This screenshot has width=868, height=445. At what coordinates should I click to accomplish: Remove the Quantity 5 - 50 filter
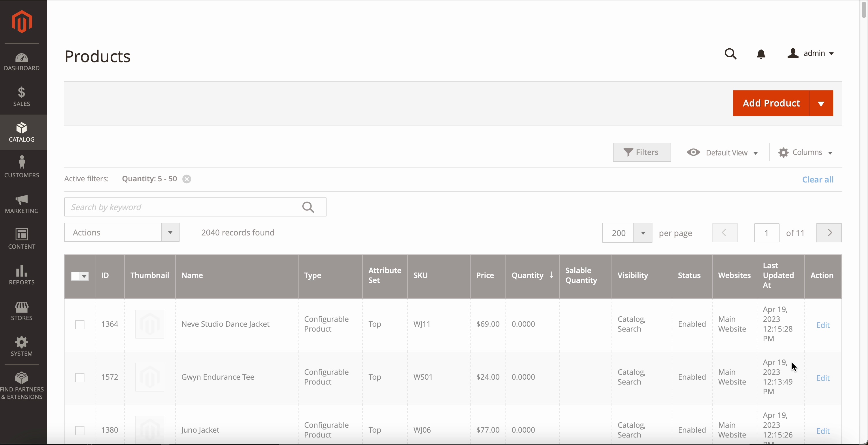(187, 179)
